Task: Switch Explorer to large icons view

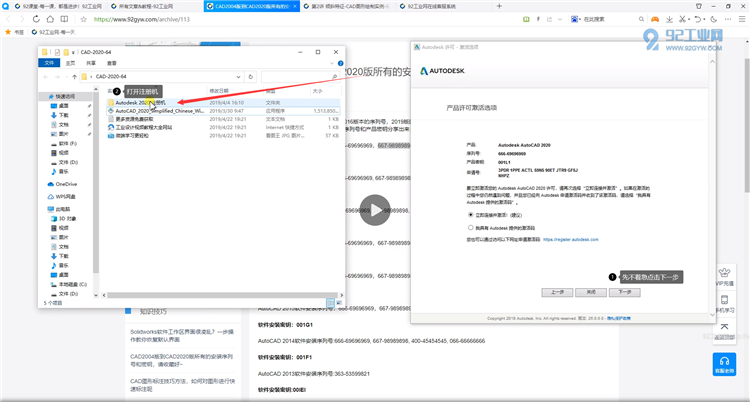Action: point(339,302)
